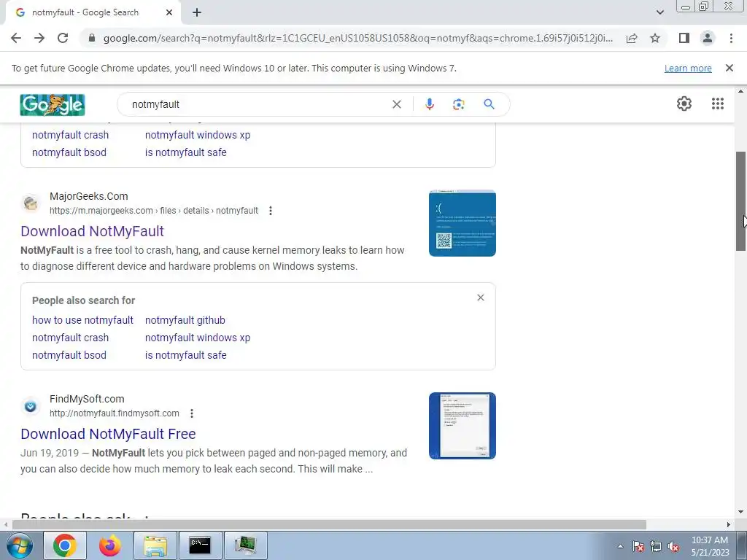
Task: Go back to the previous page
Action: 16,38
